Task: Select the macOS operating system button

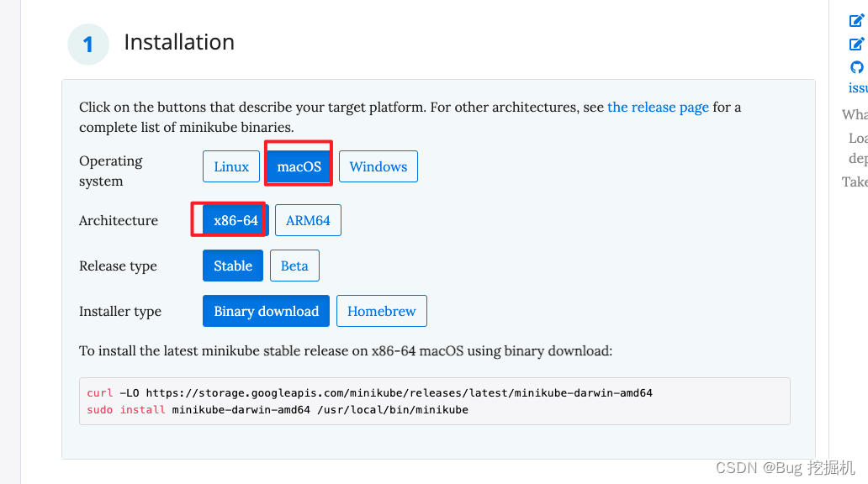Action: [299, 166]
